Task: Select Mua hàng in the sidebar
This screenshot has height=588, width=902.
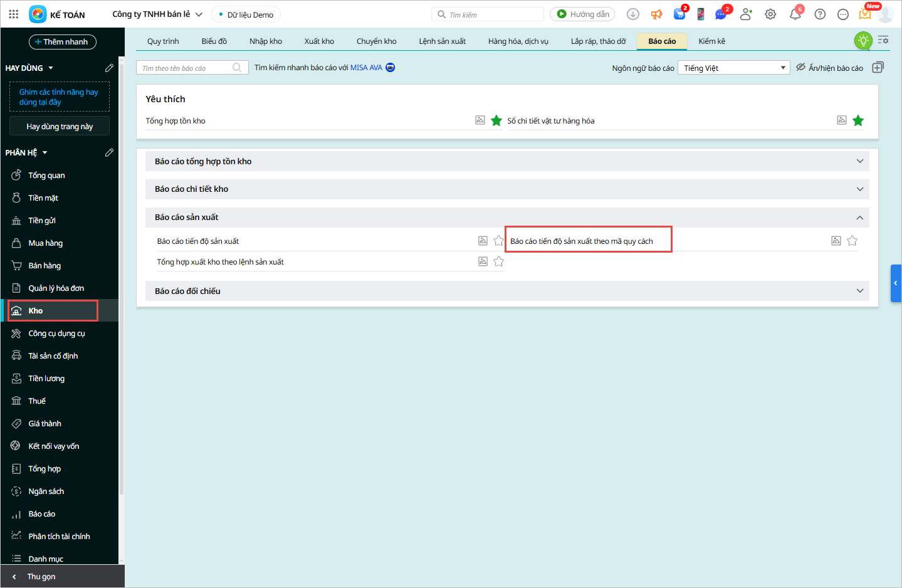Action: (x=45, y=243)
